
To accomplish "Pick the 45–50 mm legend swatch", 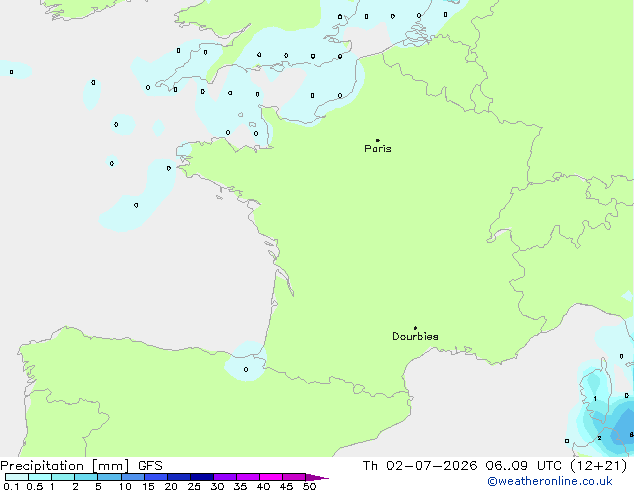I will click(x=294, y=477).
